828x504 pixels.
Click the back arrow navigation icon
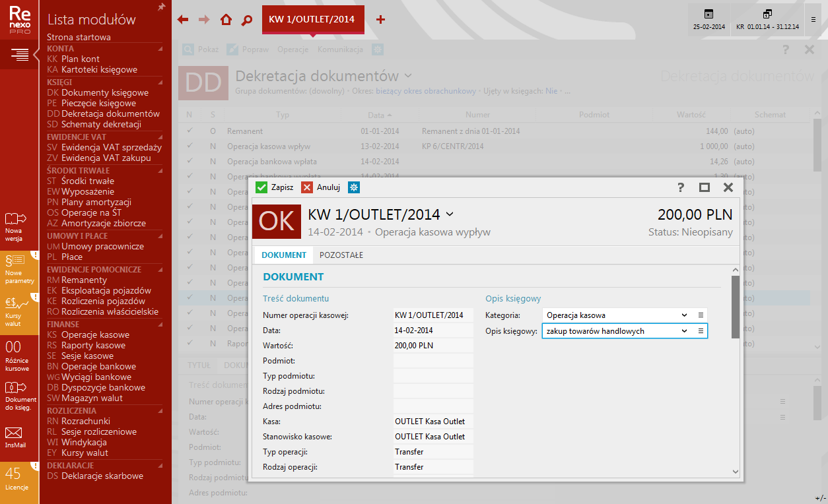pyautogui.click(x=183, y=20)
